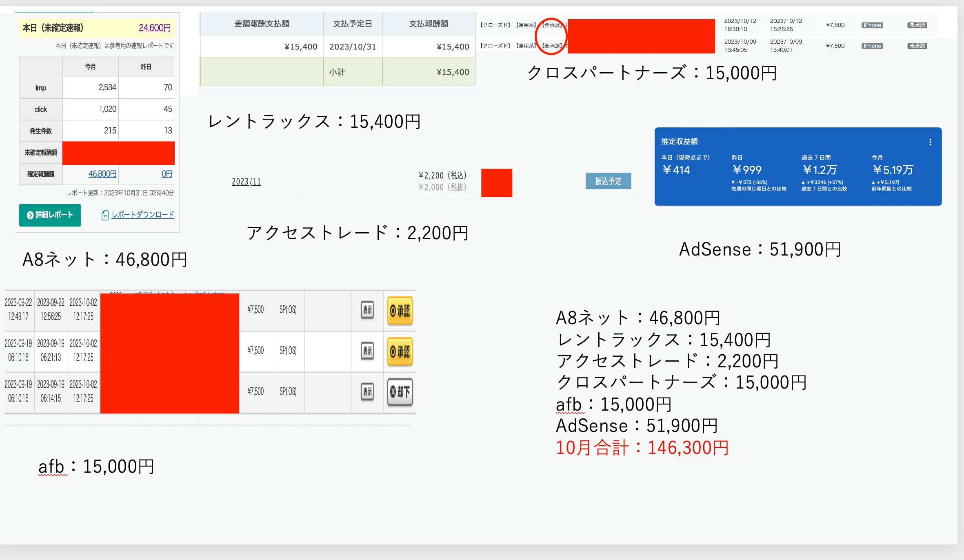Screen dimensions: 964x560
Task: Click 承認 badge in 06:21:13 row
Action: 400,351
